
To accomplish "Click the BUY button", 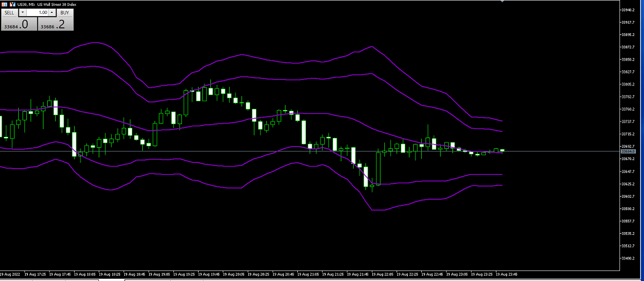I will click(x=64, y=12).
